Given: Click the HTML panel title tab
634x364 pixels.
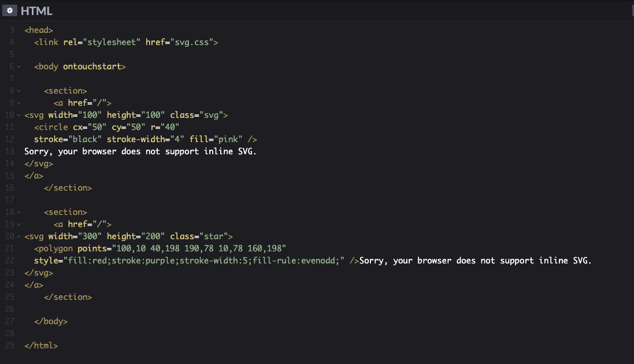Looking at the screenshot, I should [36, 10].
